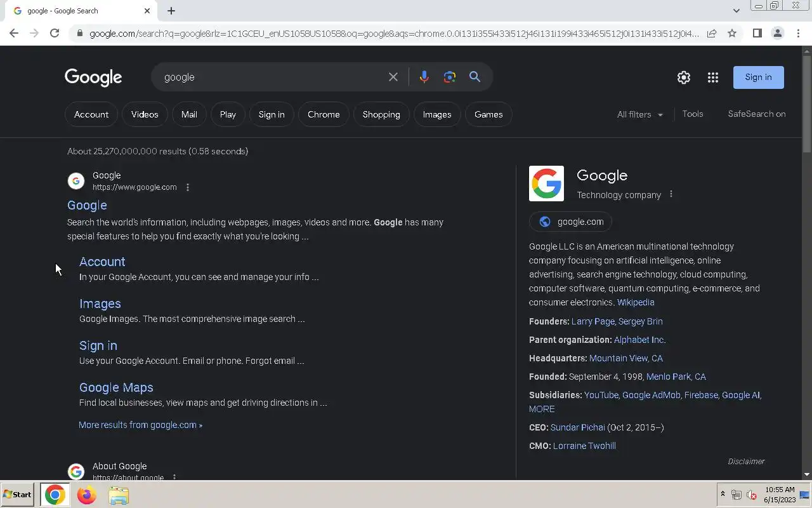Switch to Images results

point(437,114)
